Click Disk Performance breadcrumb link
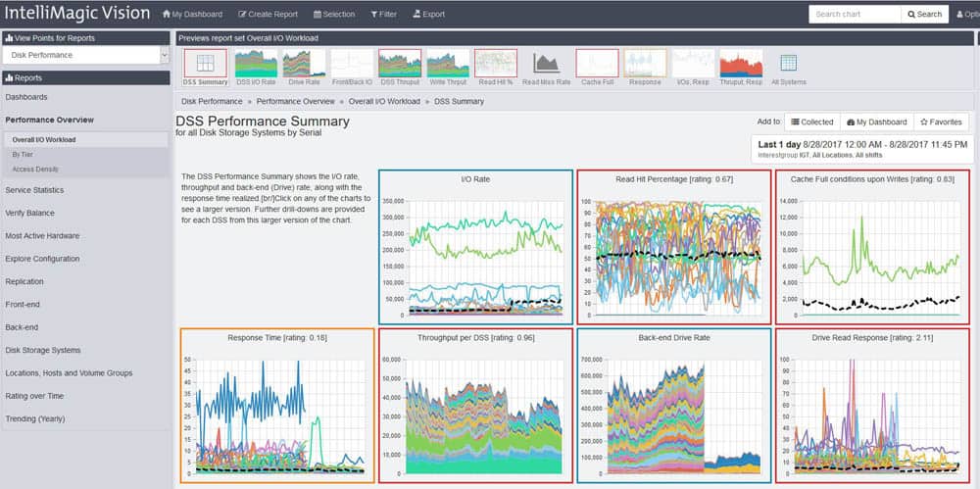This screenshot has height=489, width=980. pyautogui.click(x=212, y=101)
